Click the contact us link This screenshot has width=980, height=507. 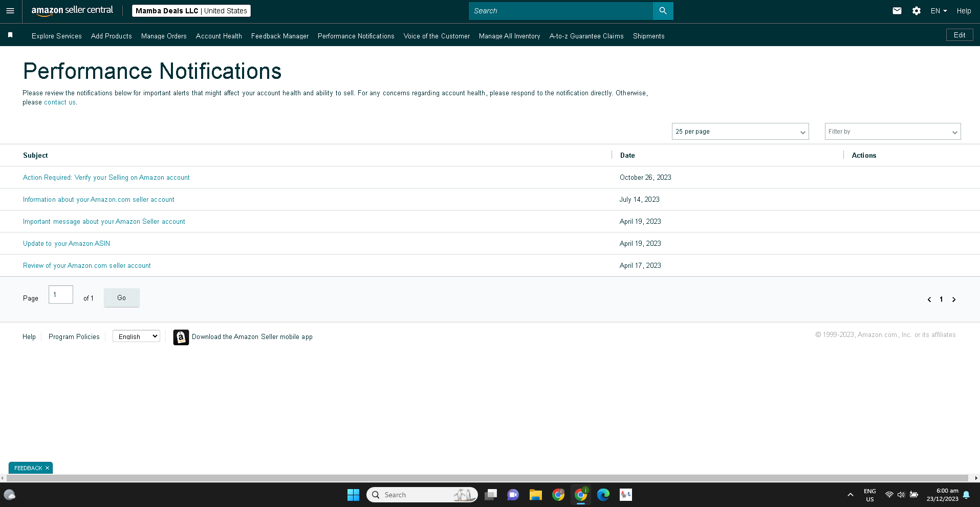(x=60, y=102)
